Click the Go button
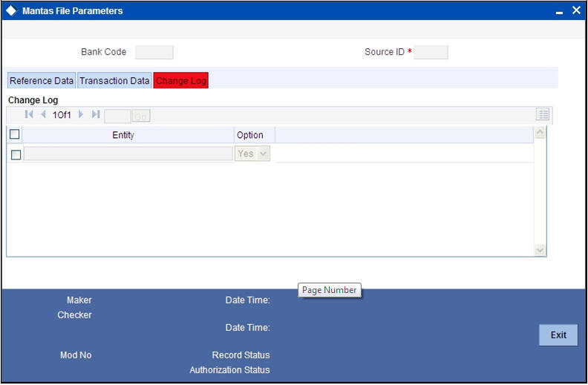Viewport: 588px width, 385px height. (140, 116)
